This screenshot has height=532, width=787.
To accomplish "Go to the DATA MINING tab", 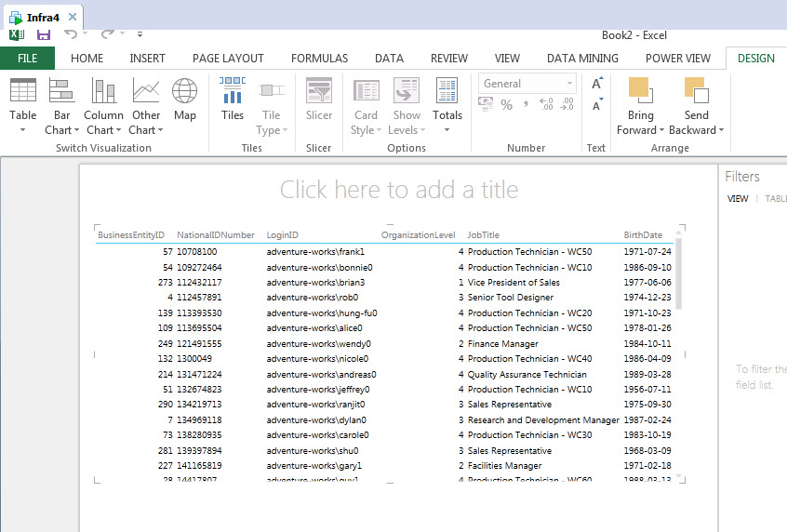I will [x=582, y=58].
